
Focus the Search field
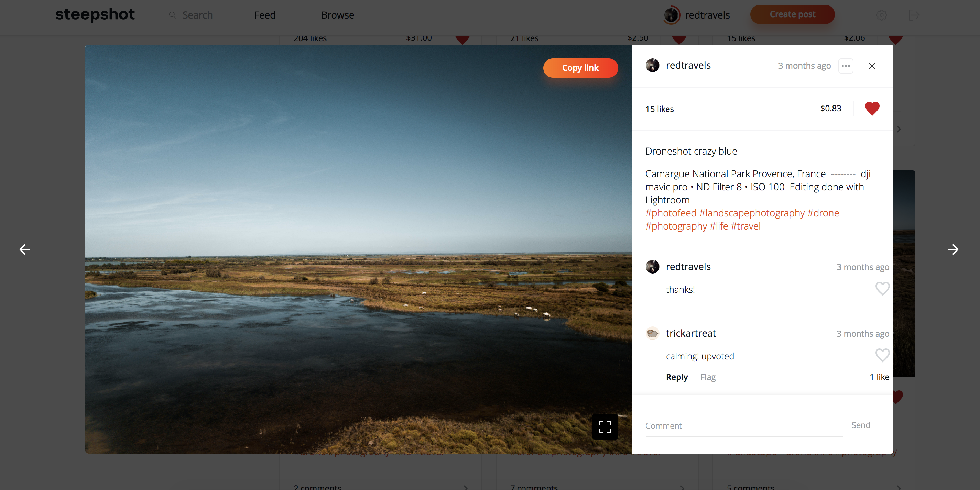point(197,15)
